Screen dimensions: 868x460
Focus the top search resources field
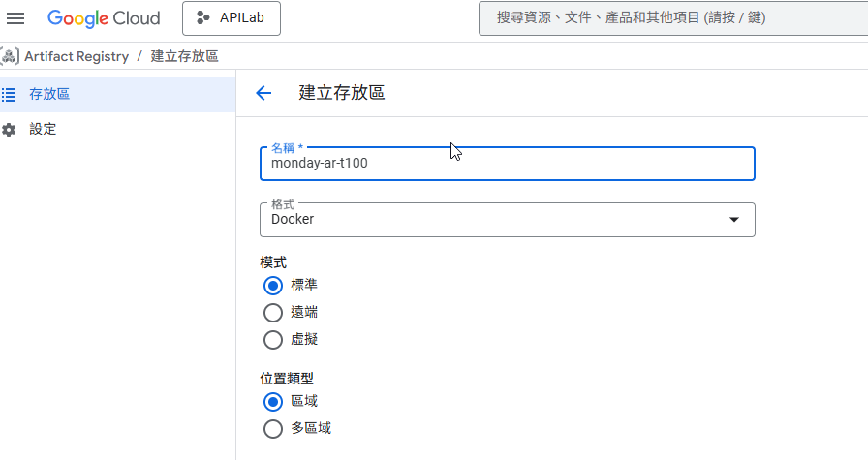point(673,18)
